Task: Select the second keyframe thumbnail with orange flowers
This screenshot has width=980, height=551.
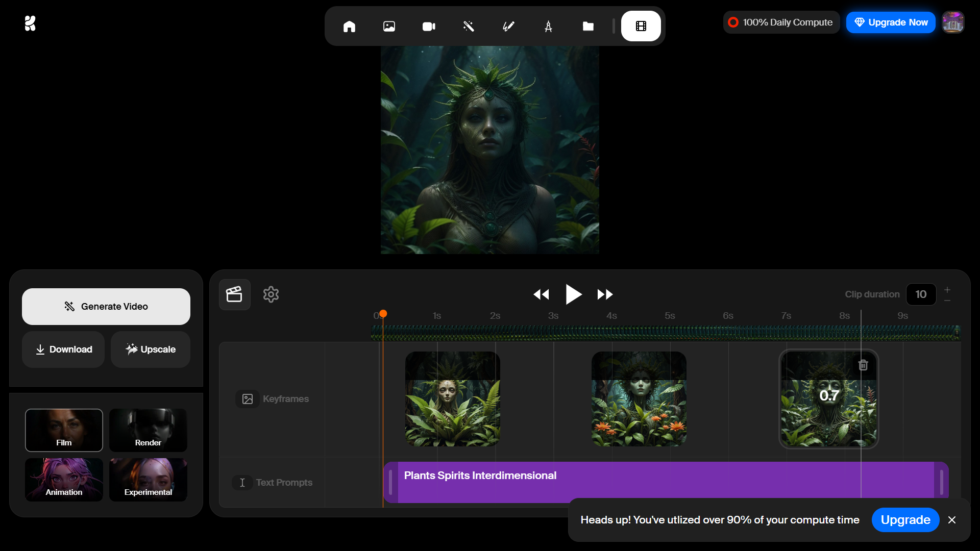Action: [x=639, y=399]
